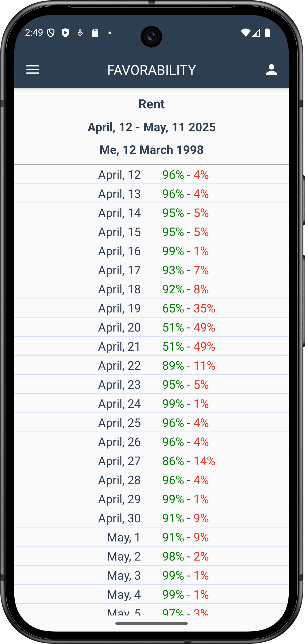305x644 pixels.
Task: Tap the shield icon in status bar
Action: [x=51, y=33]
